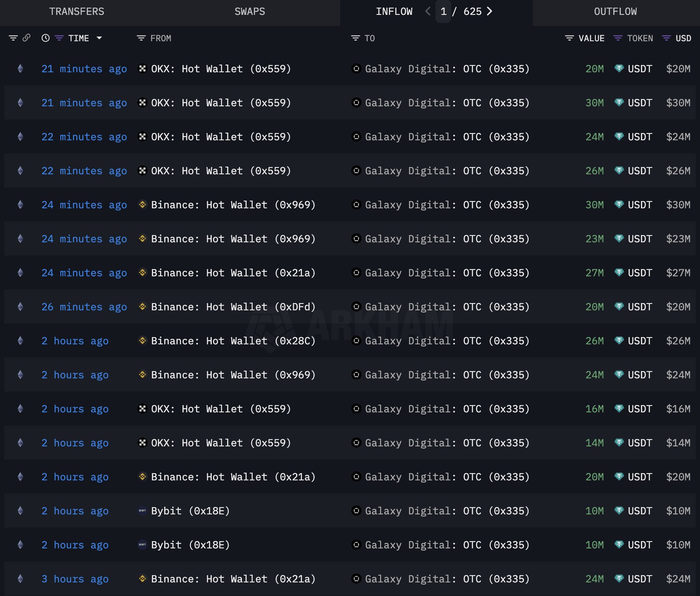The image size is (700, 596).
Task: Switch to the SWAPS tab
Action: (x=249, y=11)
